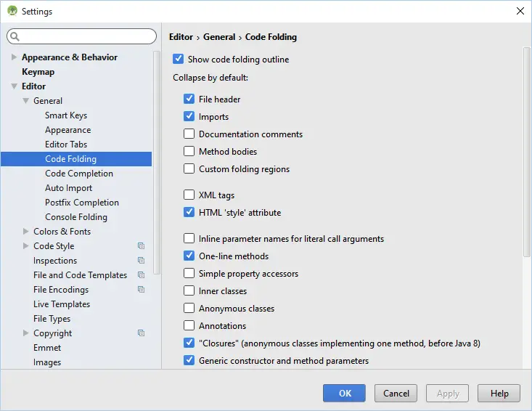
Task: Close the Settings dialog with the X
Action: [520, 11]
